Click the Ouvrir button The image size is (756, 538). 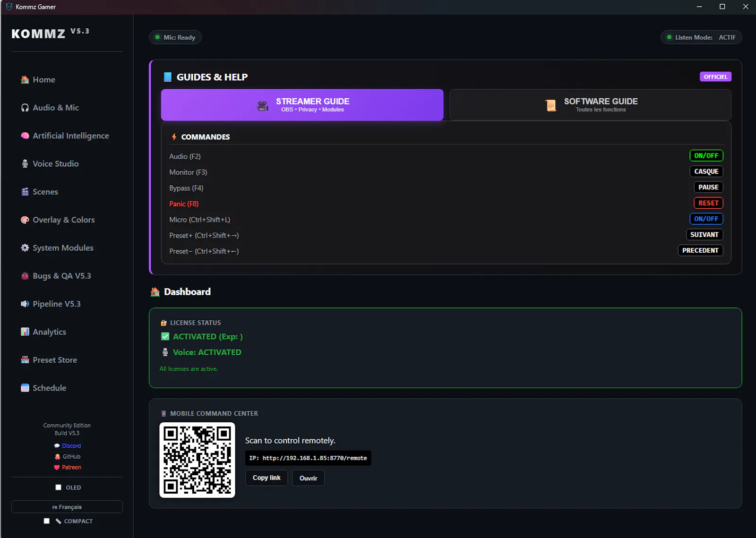(308, 478)
